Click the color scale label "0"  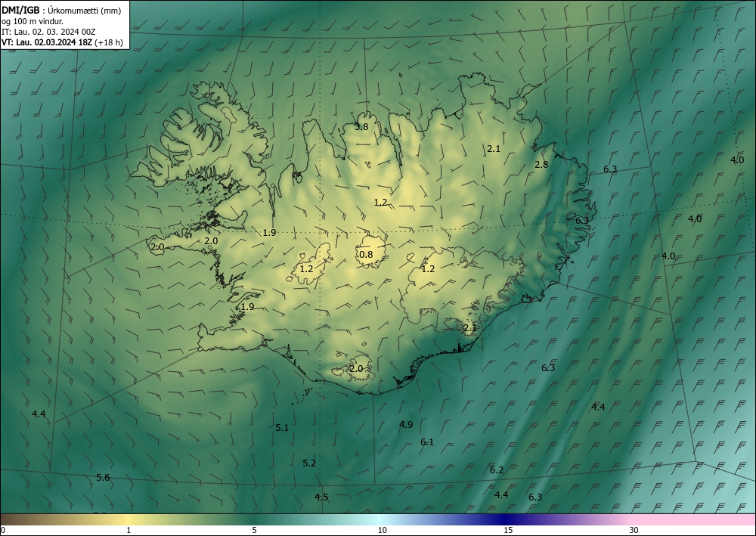coord(3,530)
